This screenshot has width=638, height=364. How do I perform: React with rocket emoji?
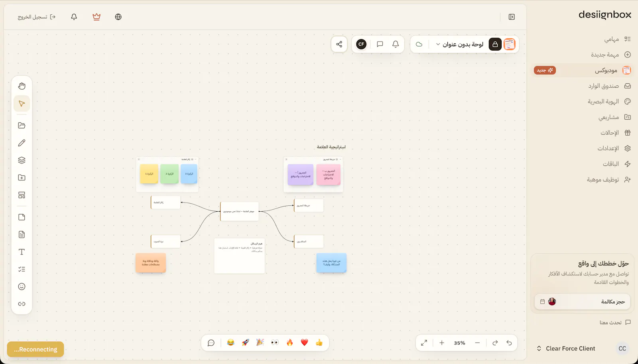tap(245, 343)
